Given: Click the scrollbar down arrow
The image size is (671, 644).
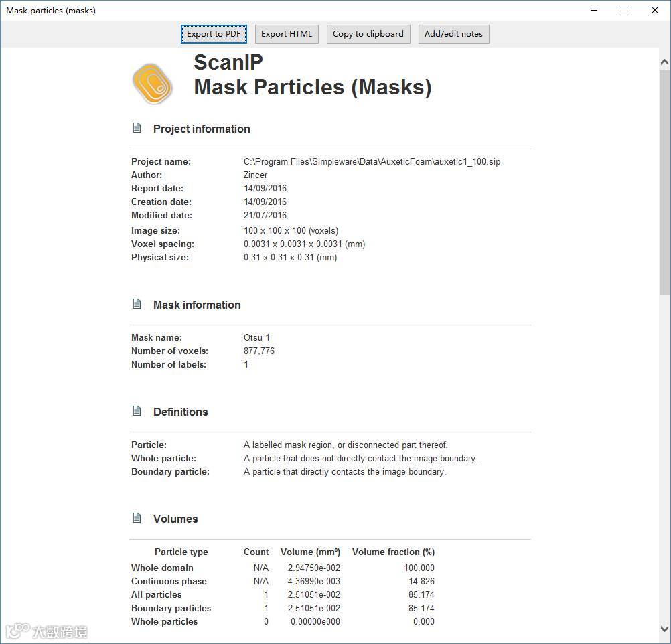Looking at the screenshot, I should (664, 629).
